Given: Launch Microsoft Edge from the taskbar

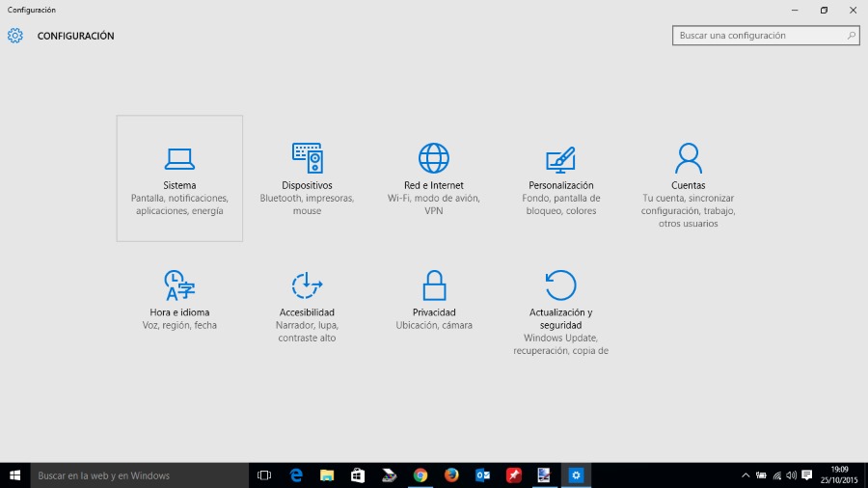Looking at the screenshot, I should [296, 475].
